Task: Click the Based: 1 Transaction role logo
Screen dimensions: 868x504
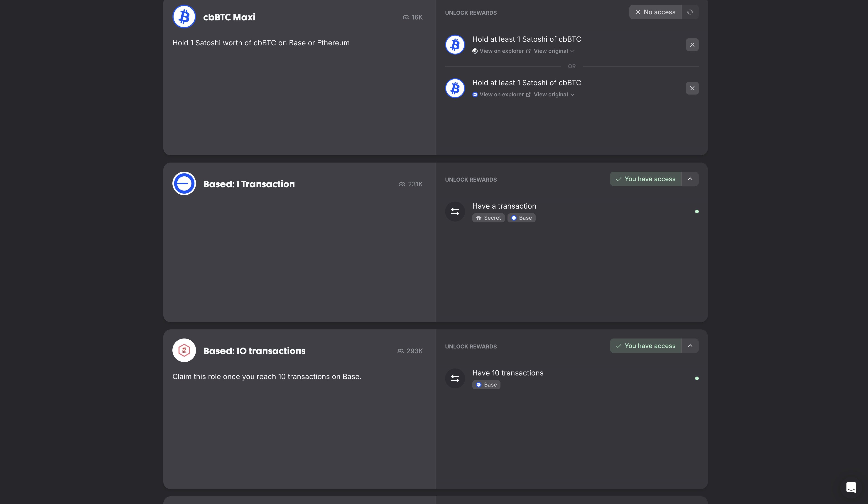Action: pos(184,183)
